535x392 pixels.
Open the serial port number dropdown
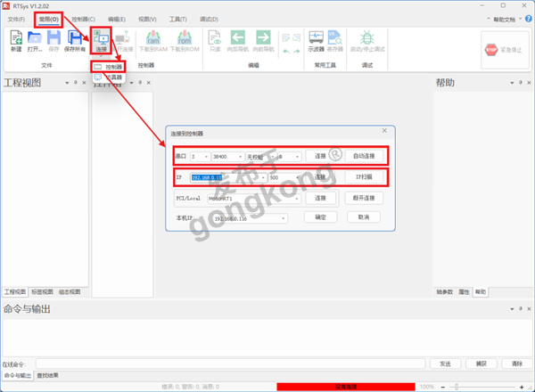(x=206, y=157)
